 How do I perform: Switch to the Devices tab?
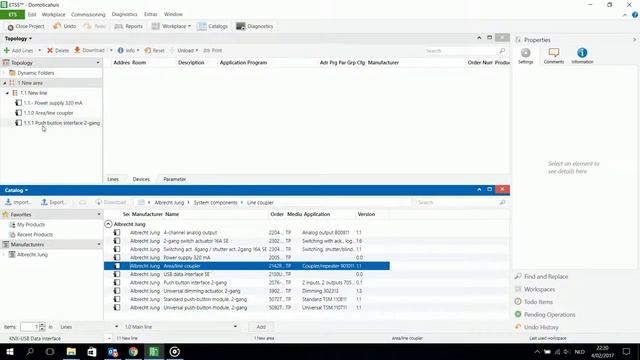(141, 179)
